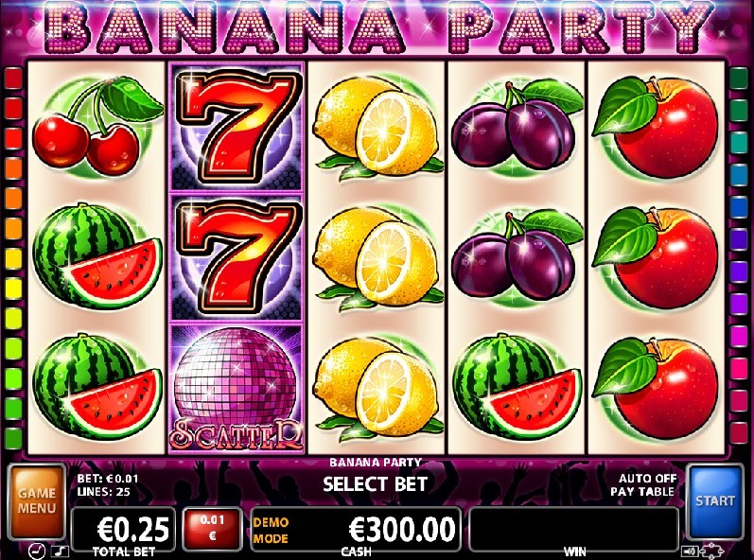Select the pink disco ball Scatter symbol

click(236, 389)
